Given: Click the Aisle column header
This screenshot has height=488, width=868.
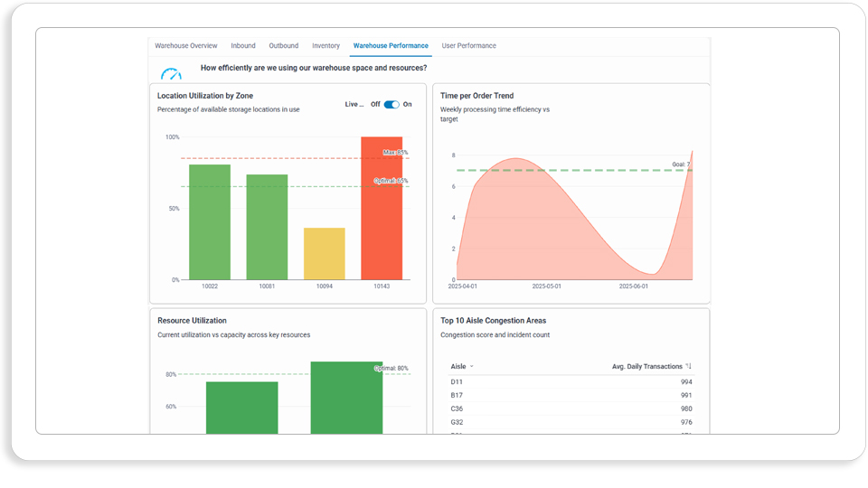Looking at the screenshot, I should [458, 366].
